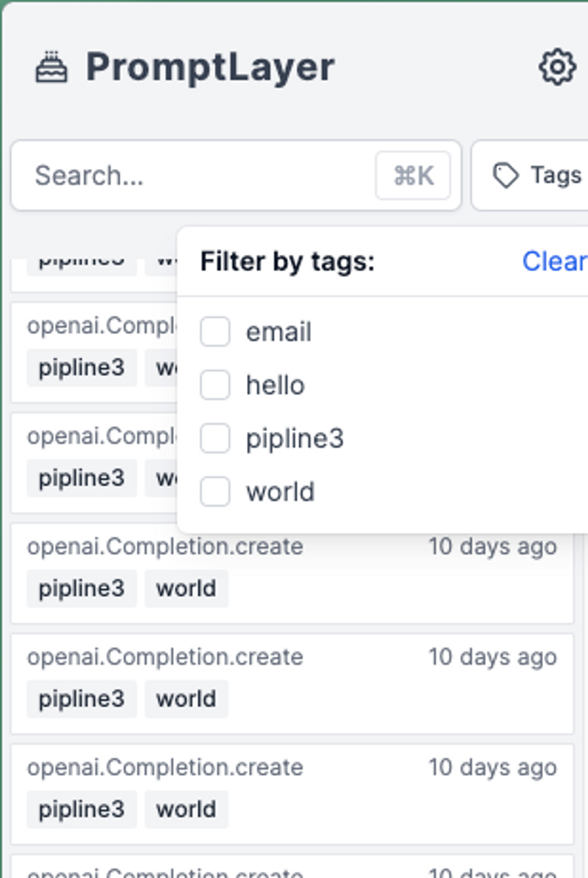588x878 pixels.
Task: Click the PromptLayer cake logo icon
Action: (x=51, y=68)
